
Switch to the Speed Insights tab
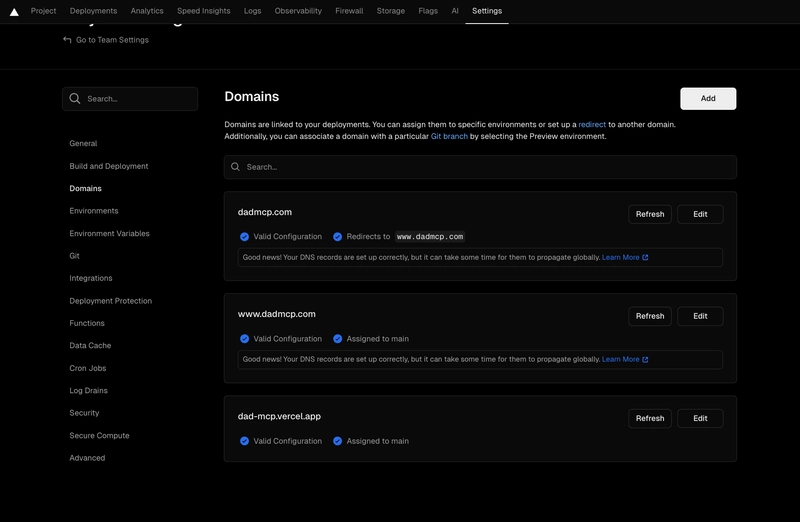tap(204, 11)
